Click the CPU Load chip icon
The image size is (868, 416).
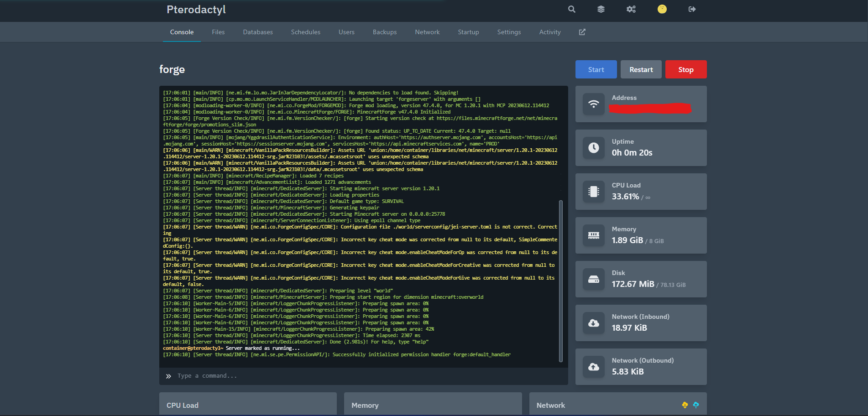tap(594, 192)
